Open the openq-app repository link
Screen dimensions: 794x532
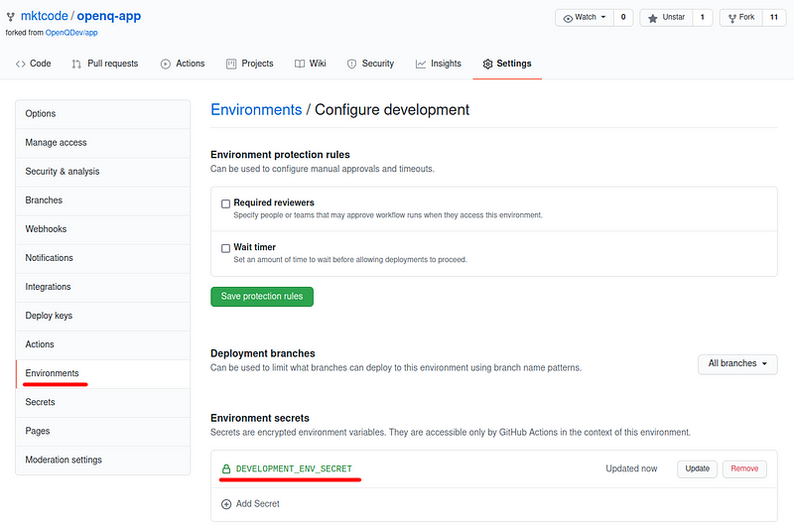[x=109, y=16]
